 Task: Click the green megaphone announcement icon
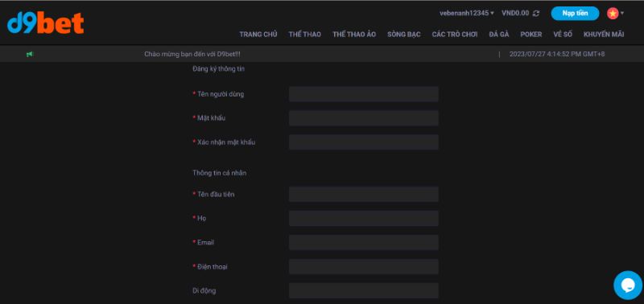point(30,54)
